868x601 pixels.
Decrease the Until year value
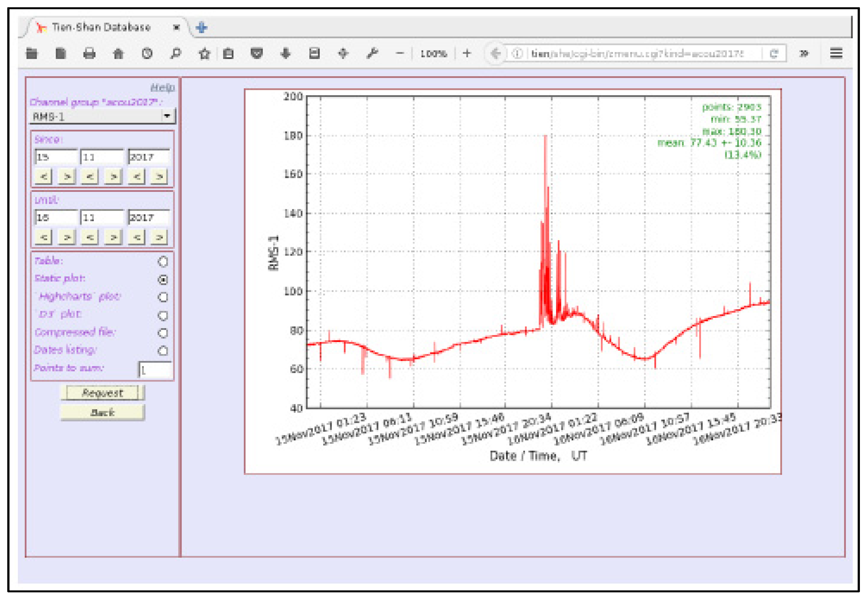point(137,237)
